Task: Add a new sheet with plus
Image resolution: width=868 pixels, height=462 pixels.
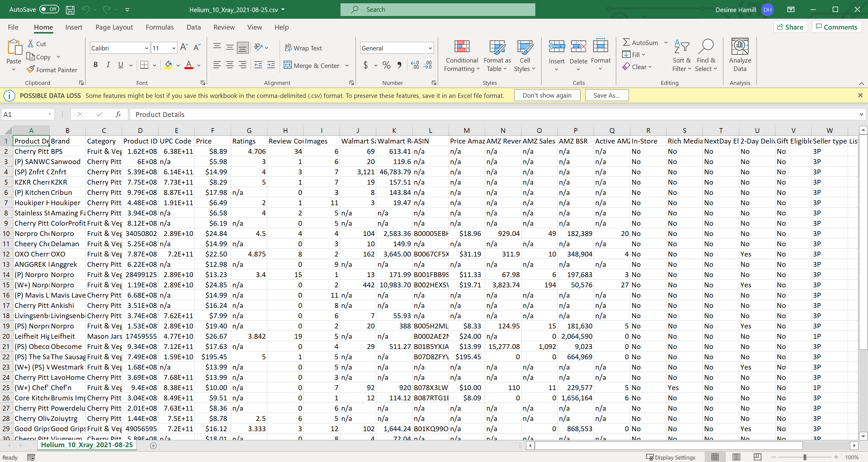Action: tap(153, 445)
